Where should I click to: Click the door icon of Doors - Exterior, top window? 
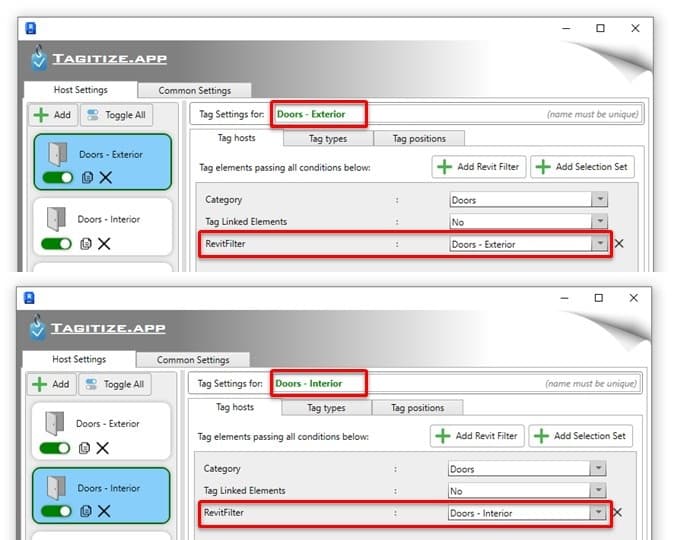point(58,153)
